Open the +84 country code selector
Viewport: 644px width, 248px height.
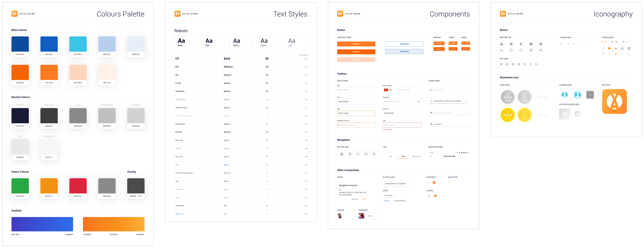click(388, 90)
